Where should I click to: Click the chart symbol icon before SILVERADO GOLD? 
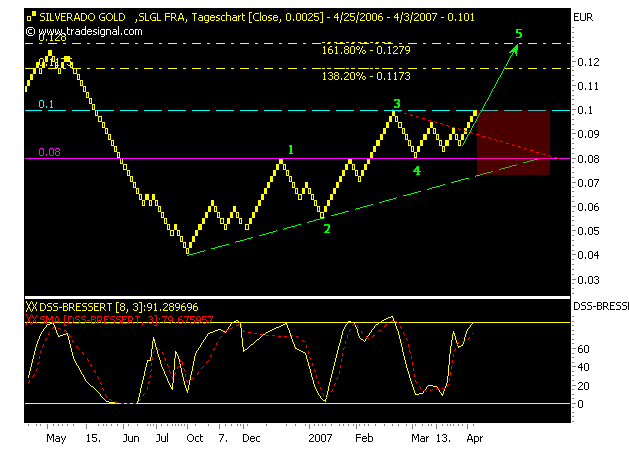(x=31, y=17)
